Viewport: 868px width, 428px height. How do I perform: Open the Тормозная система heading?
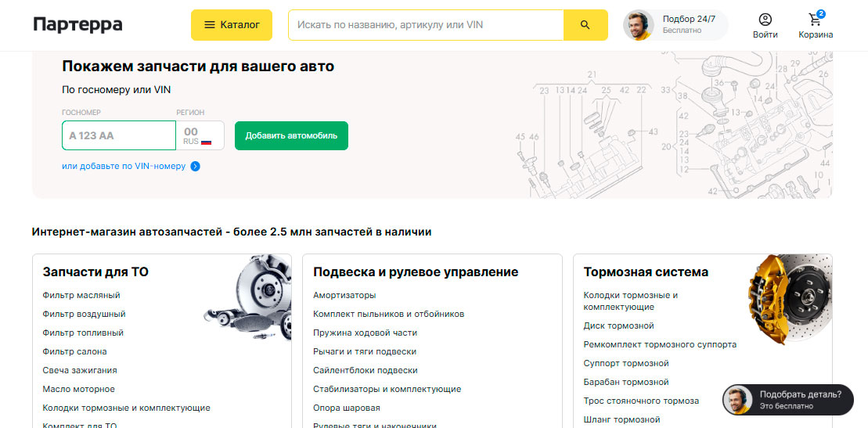[646, 272]
